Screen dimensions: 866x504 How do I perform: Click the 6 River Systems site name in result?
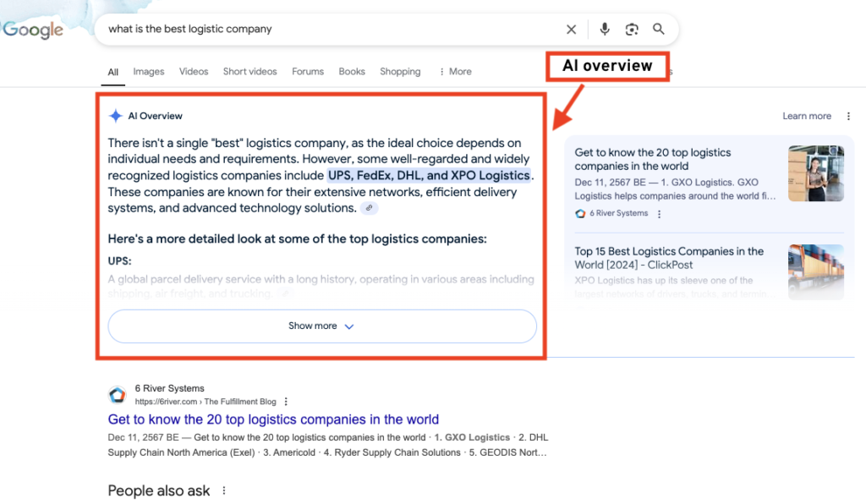(x=169, y=389)
